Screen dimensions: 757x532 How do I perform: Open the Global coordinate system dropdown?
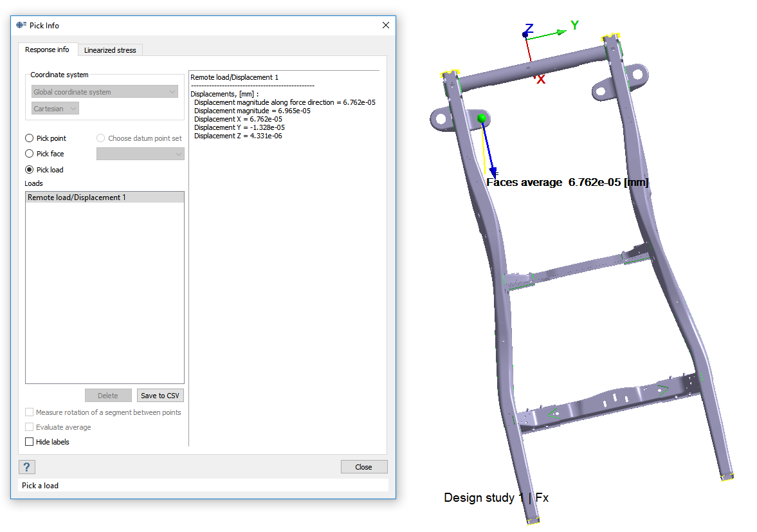105,92
